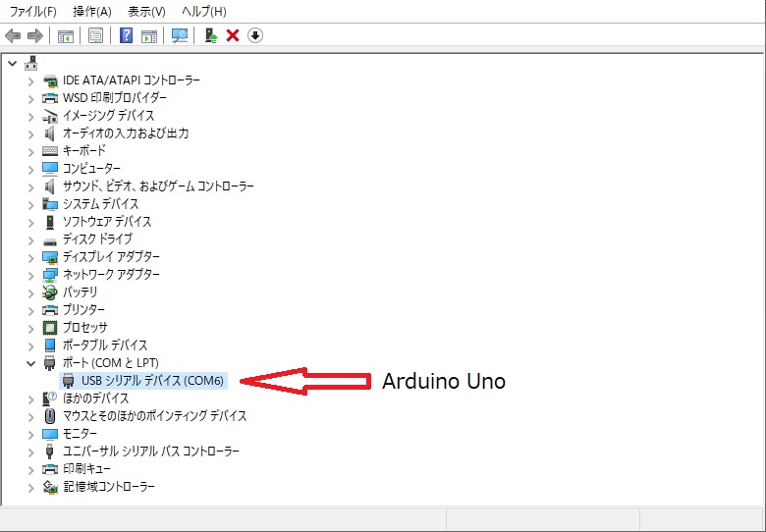The image size is (766, 532).
Task: Click the Back arrow toolbar icon
Action: tap(13, 35)
